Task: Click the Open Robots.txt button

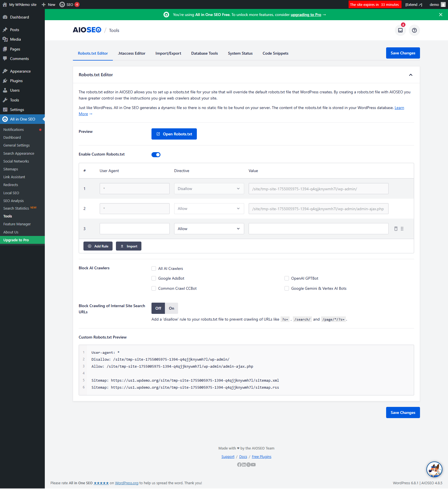Action: [x=174, y=134]
